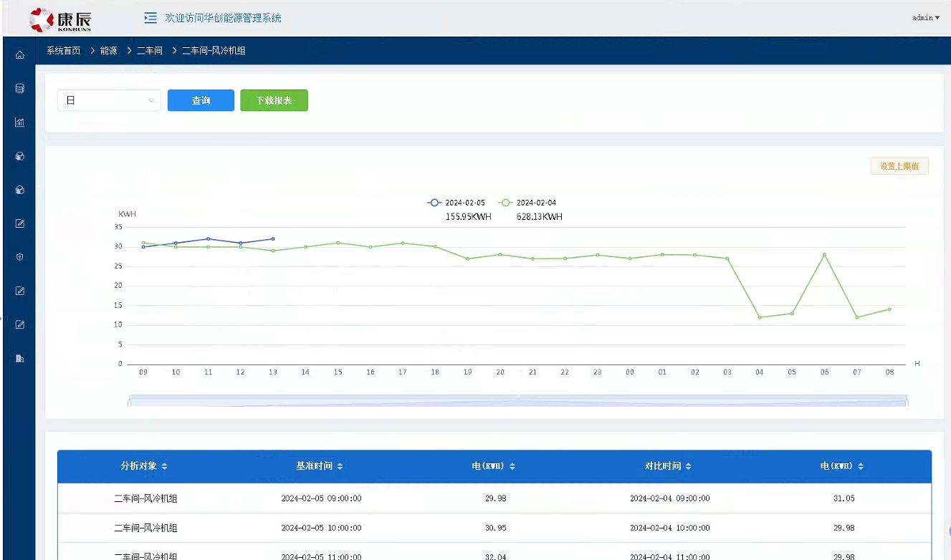Click the chart zoom slider below the axis
The image size is (951, 560).
coord(517,401)
